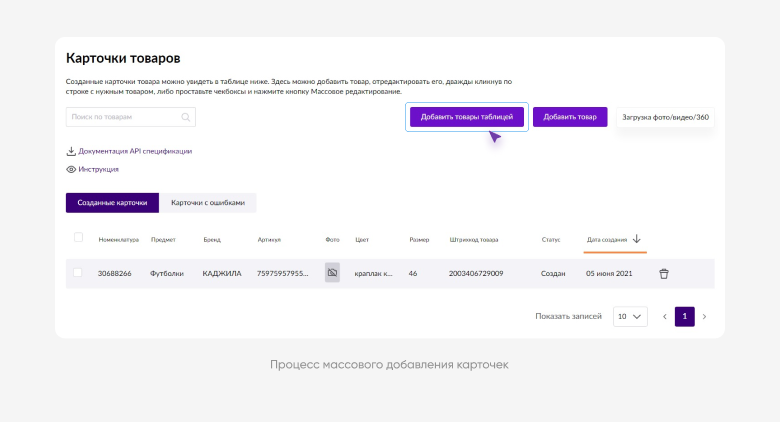Click the eye icon beside Инструкция
780x422 pixels.
point(71,170)
